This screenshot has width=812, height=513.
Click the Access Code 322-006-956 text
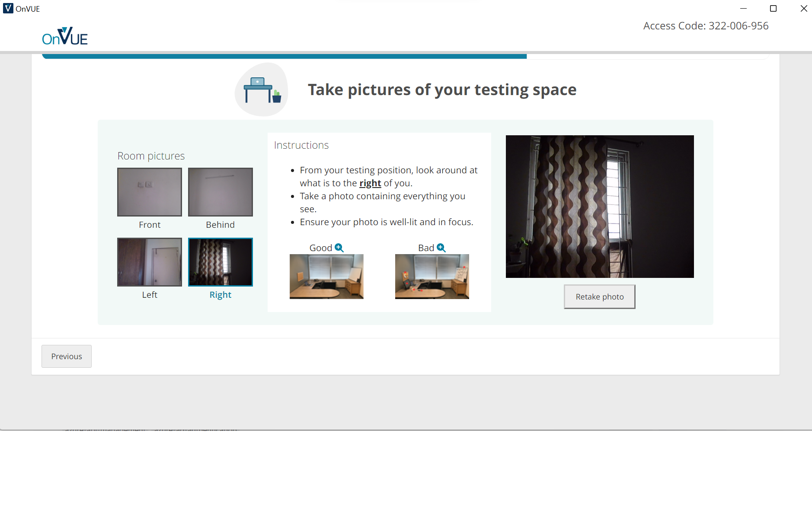tap(706, 26)
